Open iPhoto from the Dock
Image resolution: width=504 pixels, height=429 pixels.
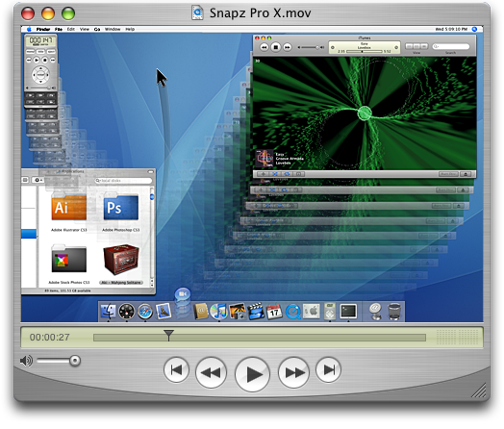[x=237, y=311]
